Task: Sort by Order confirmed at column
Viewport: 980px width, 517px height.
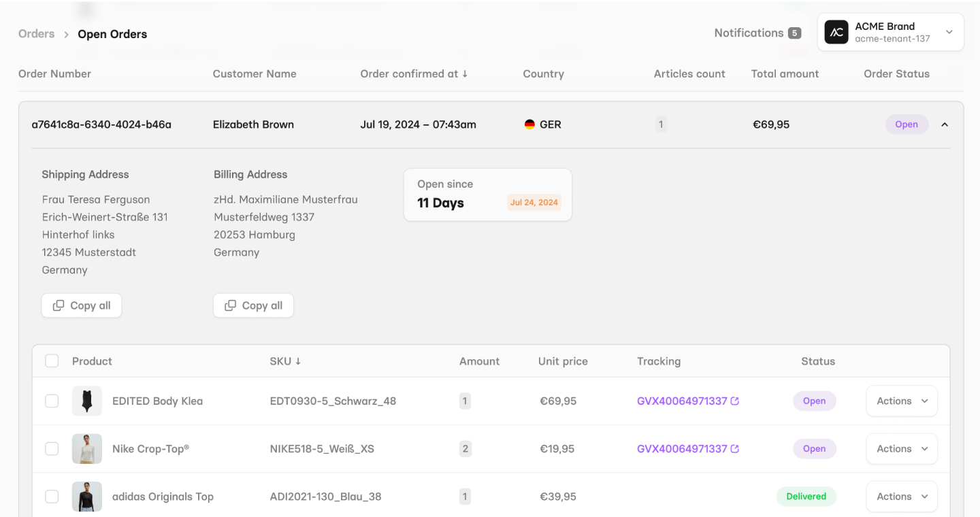Action: (414, 73)
